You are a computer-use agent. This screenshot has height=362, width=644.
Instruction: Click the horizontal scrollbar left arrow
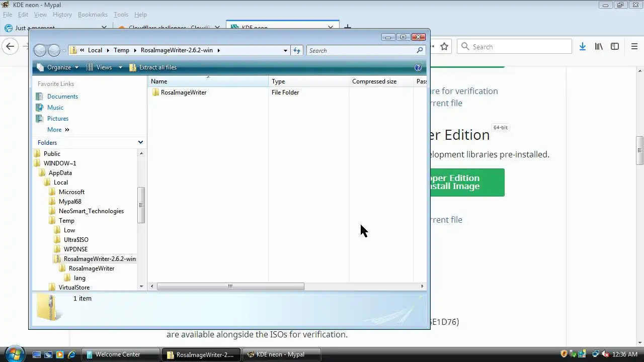153,287
